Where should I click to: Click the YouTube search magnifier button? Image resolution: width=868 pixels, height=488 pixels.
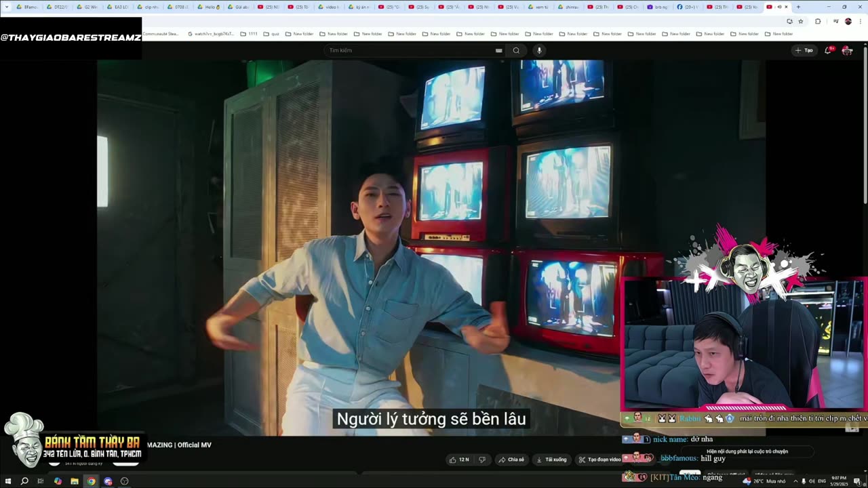pos(516,50)
